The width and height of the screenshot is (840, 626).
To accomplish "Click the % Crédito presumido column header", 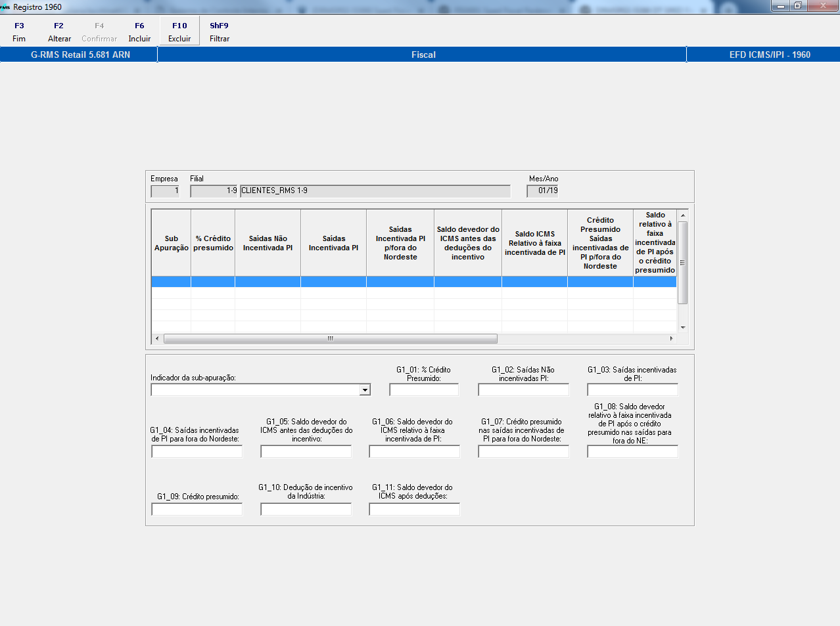I will point(213,243).
